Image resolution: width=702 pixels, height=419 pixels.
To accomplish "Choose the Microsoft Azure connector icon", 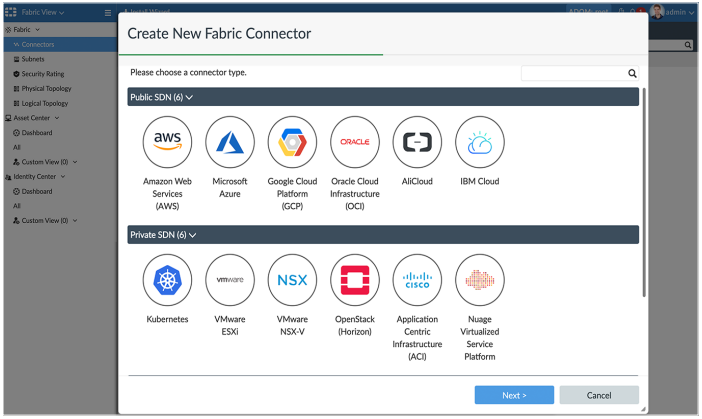I will [230, 142].
